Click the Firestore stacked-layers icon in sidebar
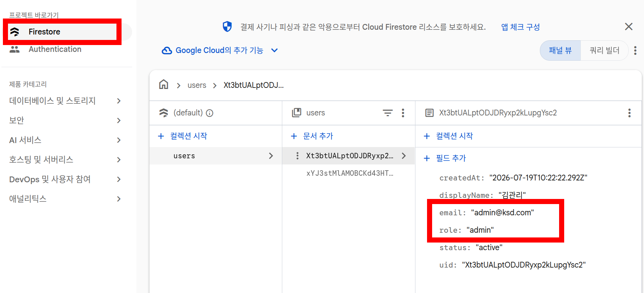The height and width of the screenshot is (293, 644). [15, 32]
